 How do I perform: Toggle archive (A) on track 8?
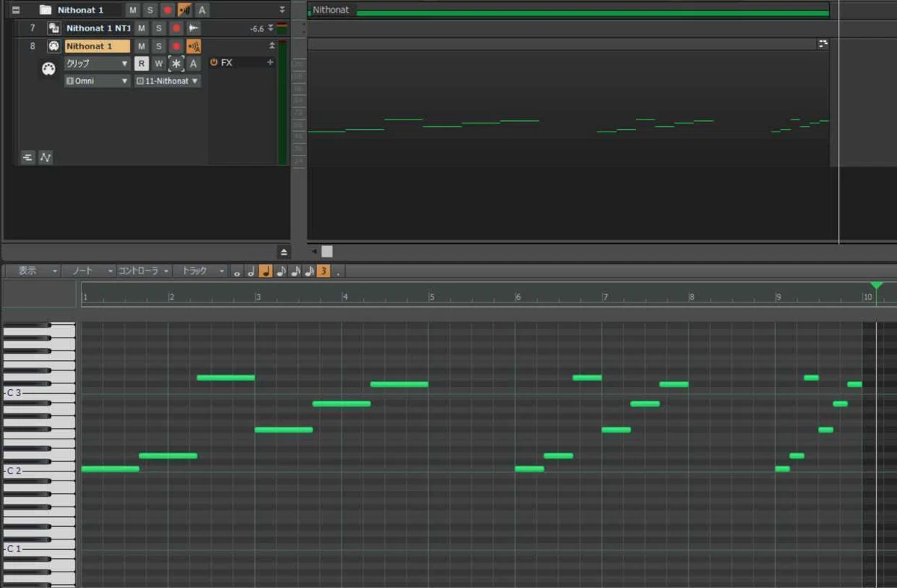[194, 64]
